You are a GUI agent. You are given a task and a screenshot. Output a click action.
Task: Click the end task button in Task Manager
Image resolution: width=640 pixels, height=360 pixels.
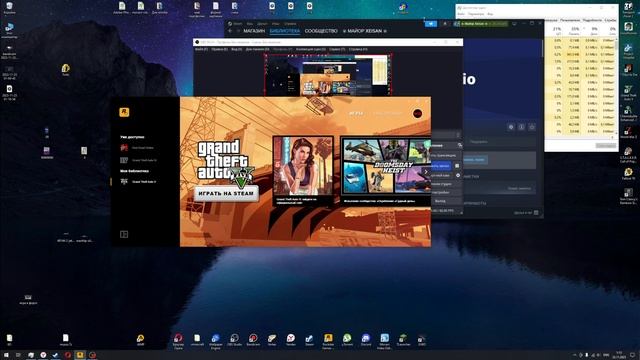coord(606,145)
